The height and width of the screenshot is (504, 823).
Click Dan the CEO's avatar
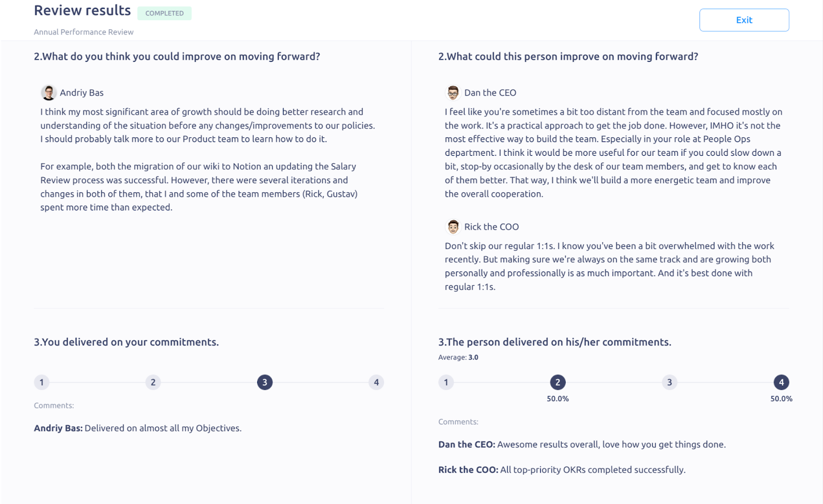(453, 93)
